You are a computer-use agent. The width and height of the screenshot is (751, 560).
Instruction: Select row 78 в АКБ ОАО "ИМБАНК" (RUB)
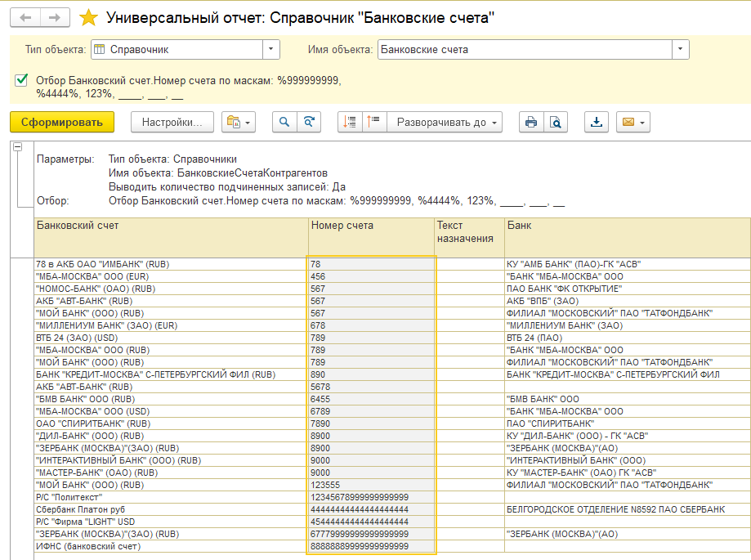(171, 264)
